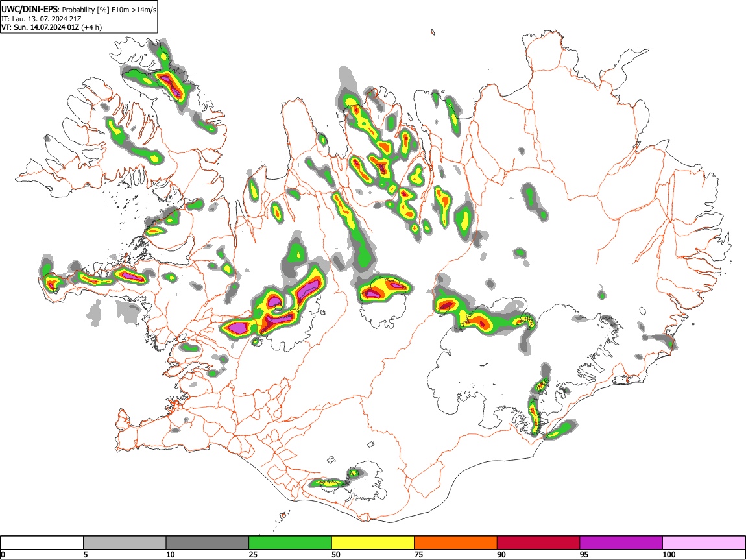
Task: Click the pale pink 100% legend swatch
Action: pos(704,542)
